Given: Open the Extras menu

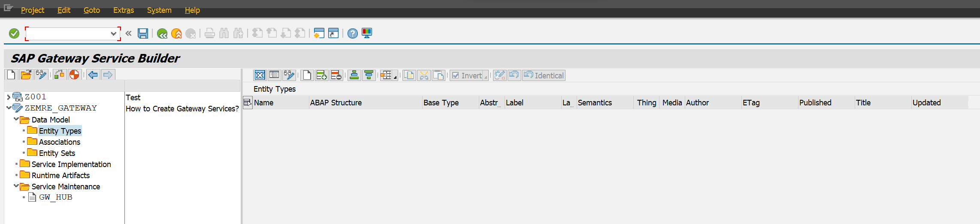Looking at the screenshot, I should point(124,10).
